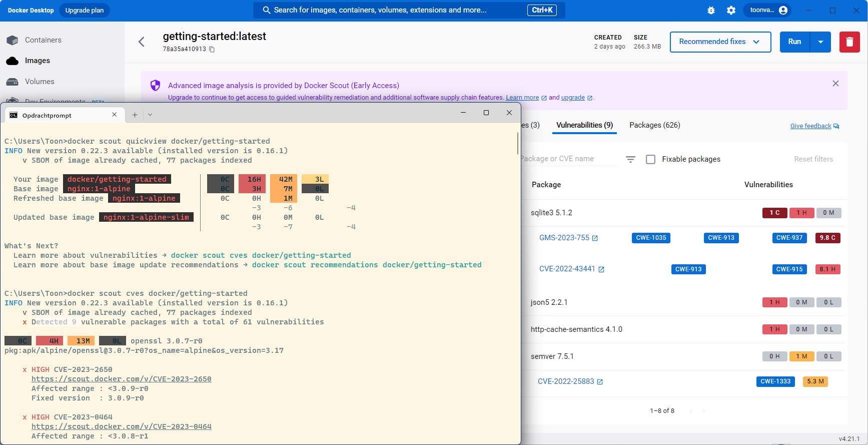The height and width of the screenshot is (445, 868).
Task: Open Docker Desktop settings gear
Action: tap(731, 10)
